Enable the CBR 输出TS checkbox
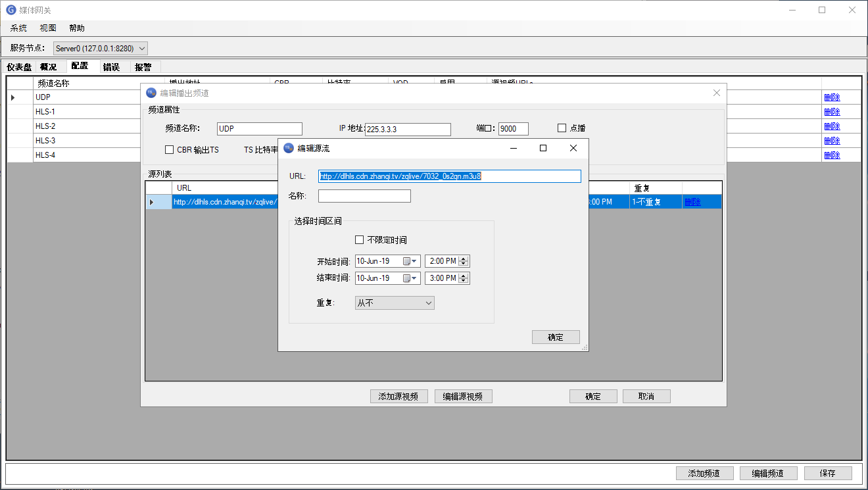The width and height of the screenshot is (868, 490). (x=169, y=149)
